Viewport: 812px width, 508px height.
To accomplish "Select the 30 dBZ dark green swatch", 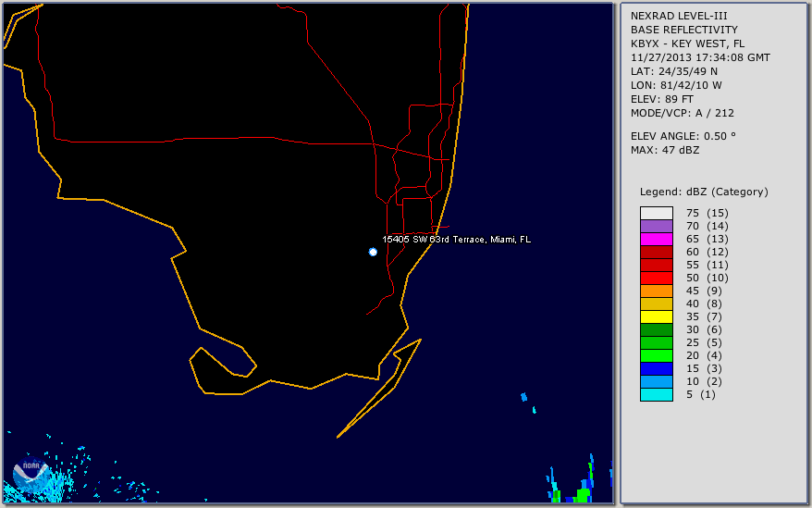I will pyautogui.click(x=656, y=329).
